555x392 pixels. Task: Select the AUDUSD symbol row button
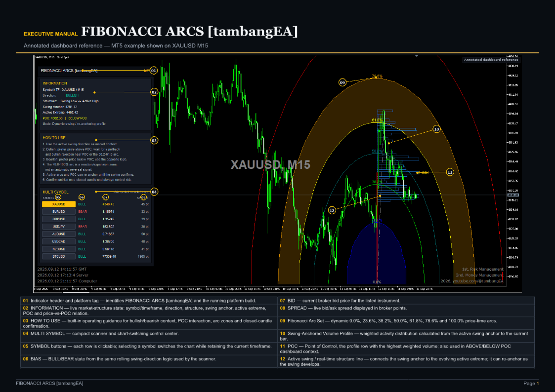coord(59,234)
